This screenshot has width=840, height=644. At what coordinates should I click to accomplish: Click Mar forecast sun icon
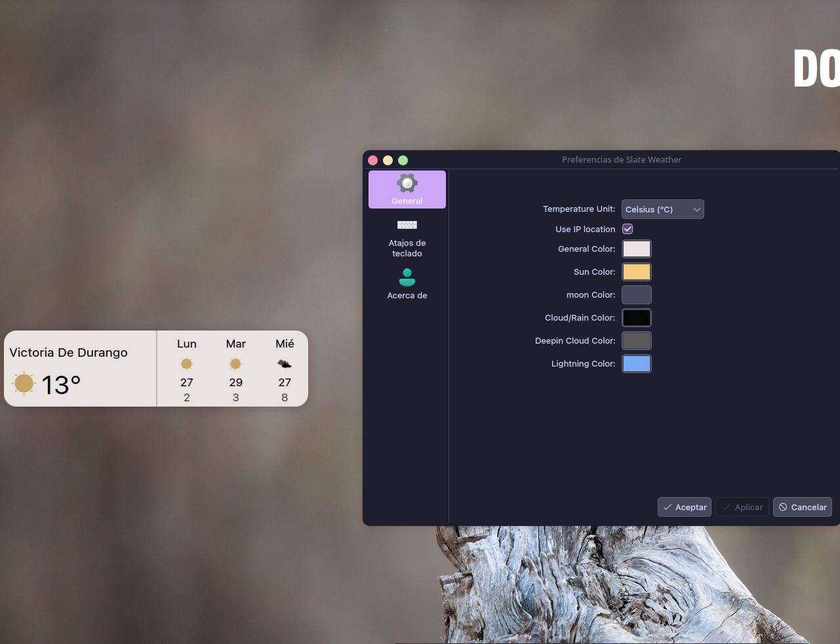tap(235, 363)
